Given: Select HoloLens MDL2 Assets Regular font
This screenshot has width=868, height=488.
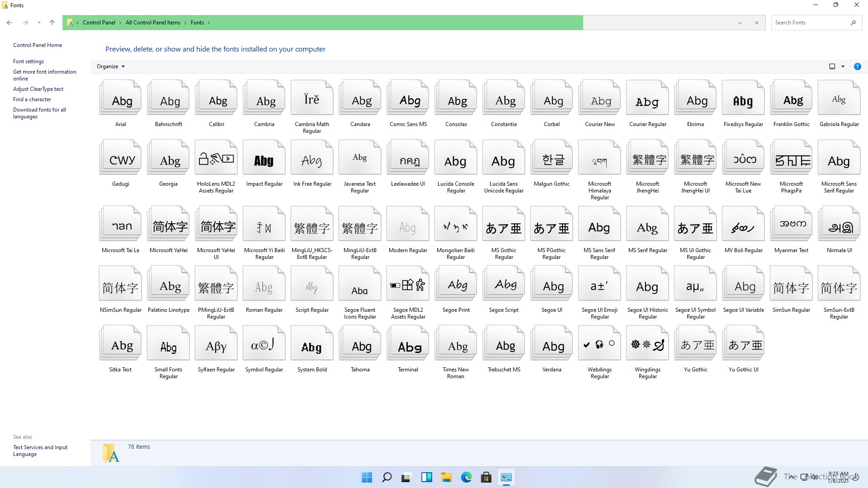Looking at the screenshot, I should point(216,158).
